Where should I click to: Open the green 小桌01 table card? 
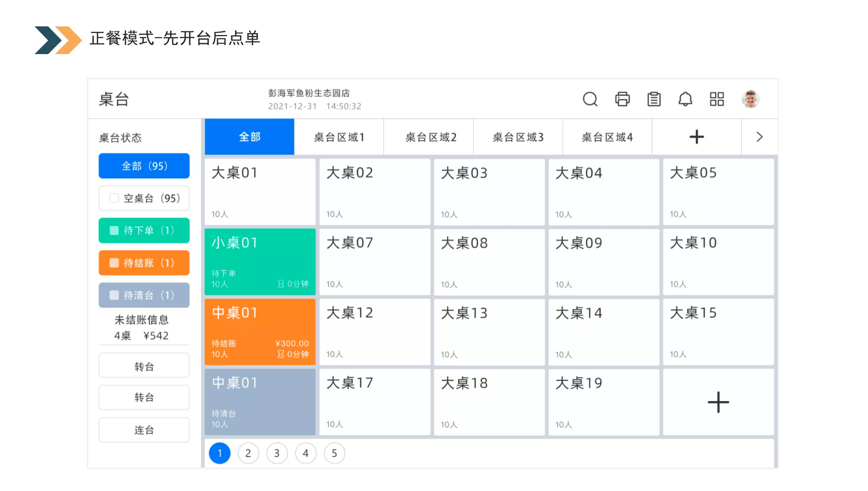point(260,262)
